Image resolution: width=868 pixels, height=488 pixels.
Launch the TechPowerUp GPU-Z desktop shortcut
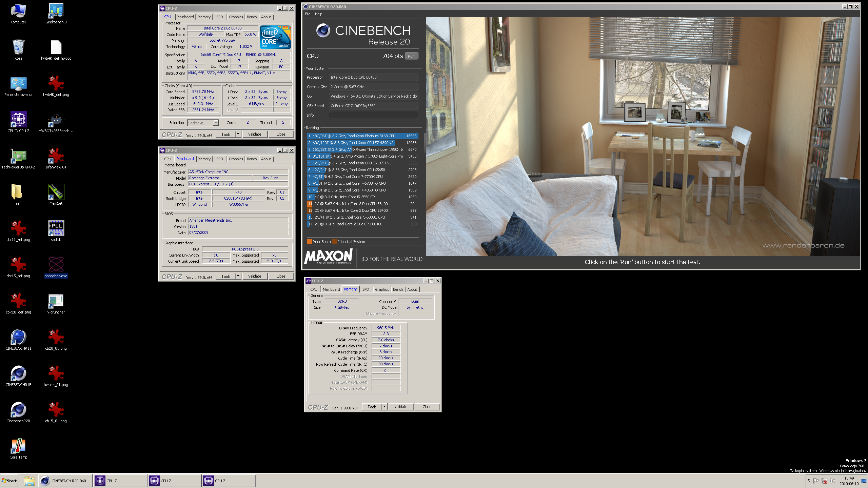tap(18, 159)
